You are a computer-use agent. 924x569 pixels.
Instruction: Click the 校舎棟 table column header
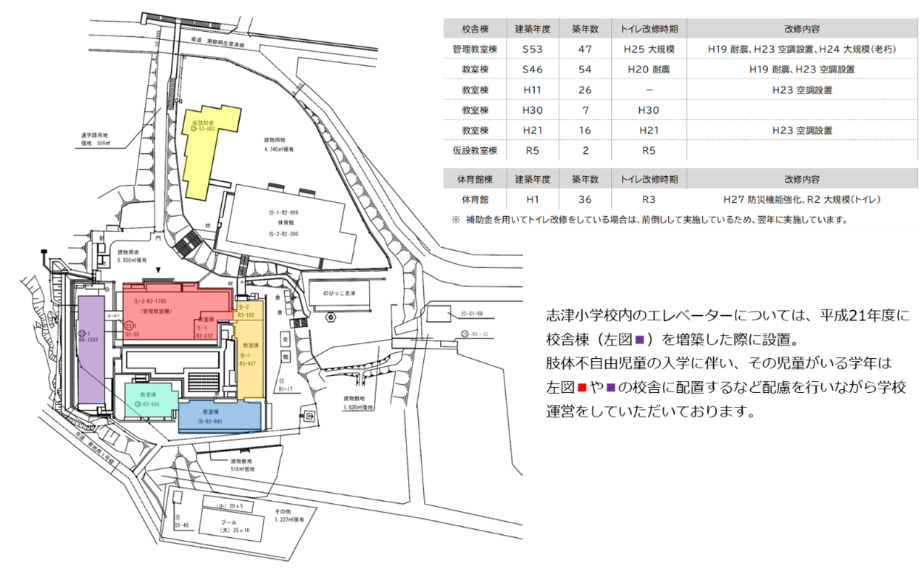475,28
